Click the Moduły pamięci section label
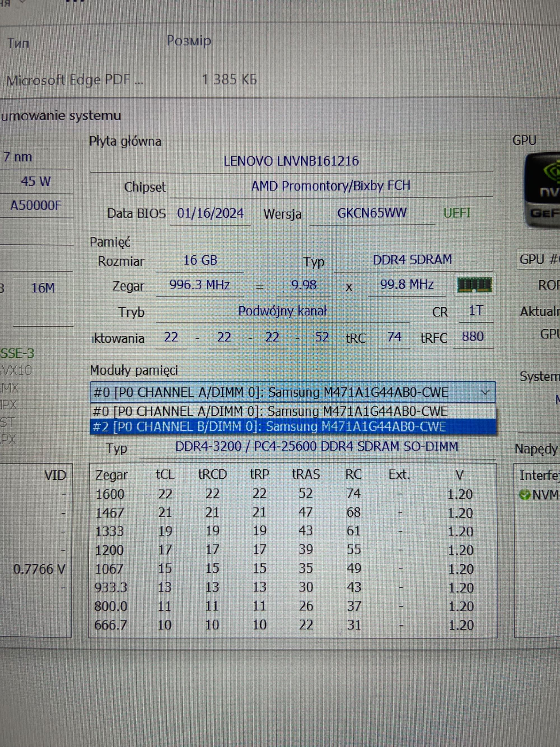The height and width of the screenshot is (747, 560). click(x=134, y=371)
